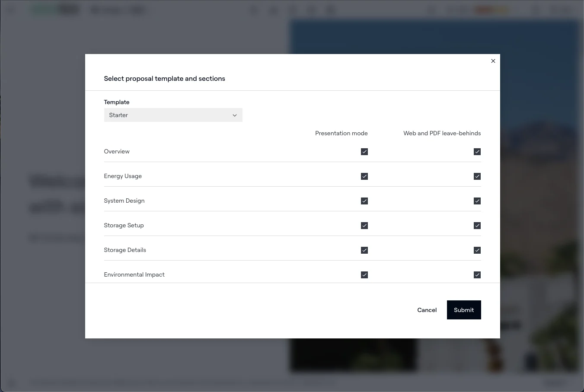Screen dimensions: 584x392
Task: Click the Cancel button
Action: pos(427,310)
